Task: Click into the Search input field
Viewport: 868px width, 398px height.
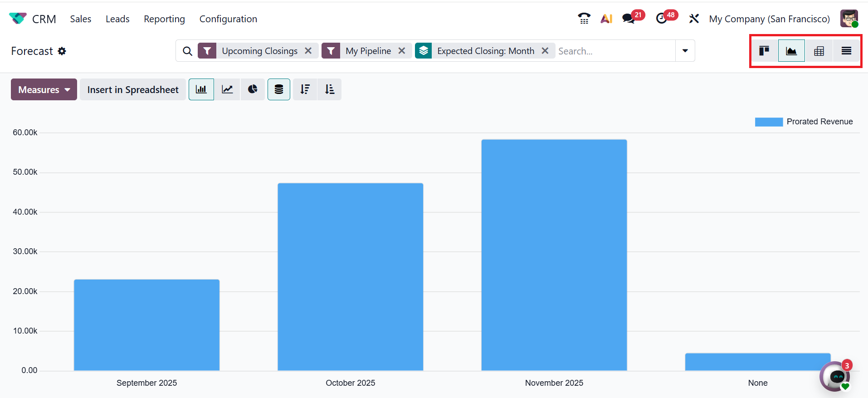Action: coord(614,51)
